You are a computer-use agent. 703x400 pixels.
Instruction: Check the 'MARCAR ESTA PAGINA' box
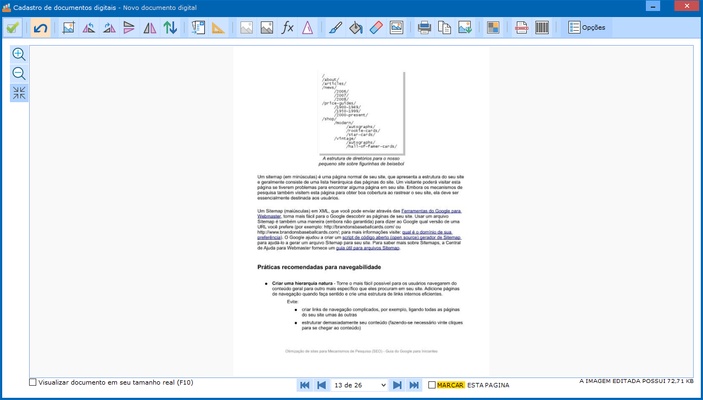point(432,384)
